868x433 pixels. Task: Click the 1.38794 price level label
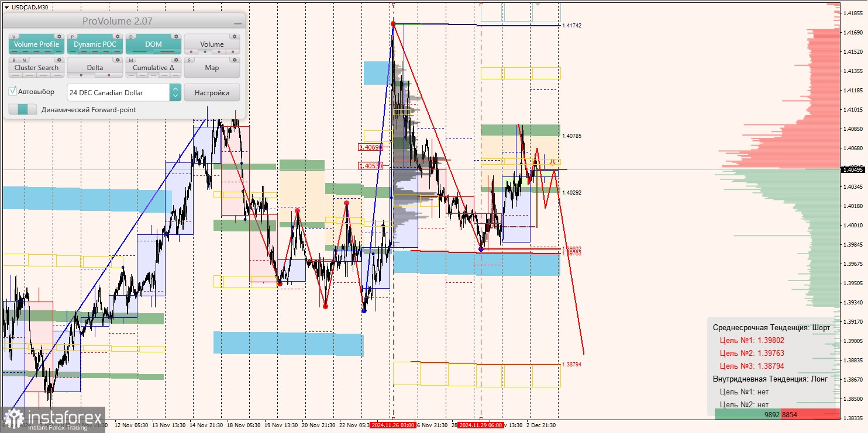pyautogui.click(x=571, y=364)
